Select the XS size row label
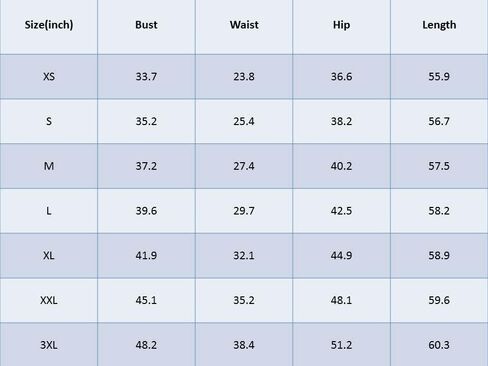488x366 pixels. [x=49, y=77]
